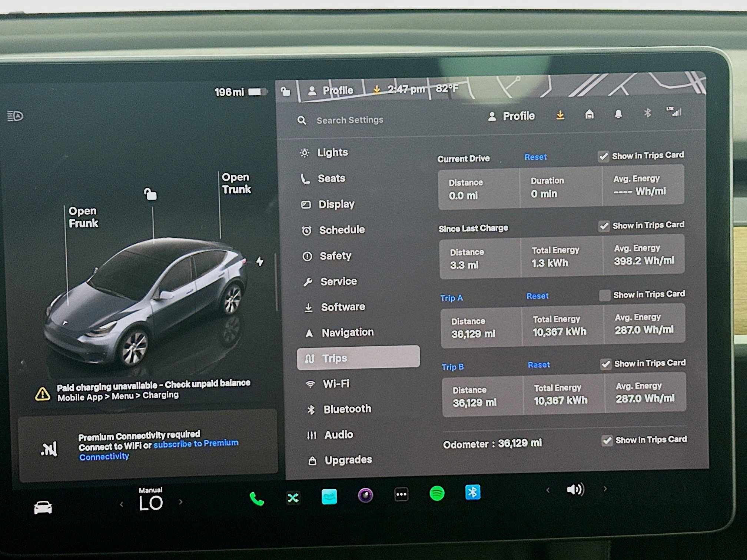The width and height of the screenshot is (747, 560).
Task: Tap the podcast app icon in the taskbar
Action: (x=365, y=495)
